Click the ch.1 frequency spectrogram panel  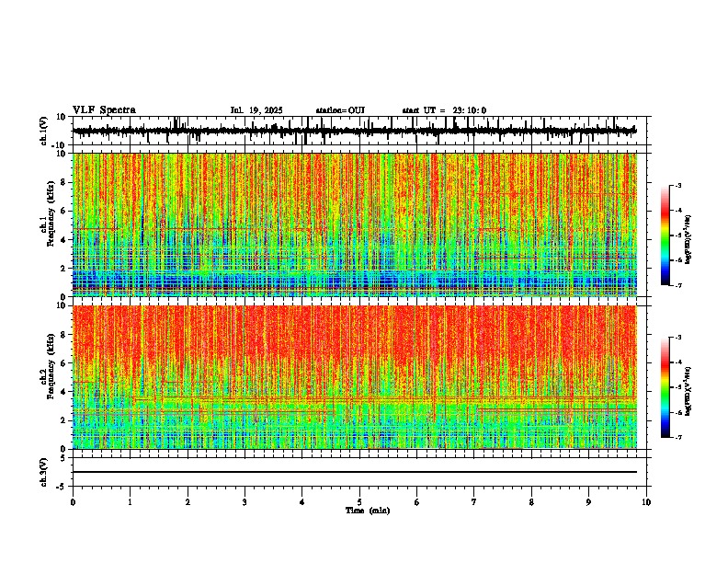click(x=355, y=224)
